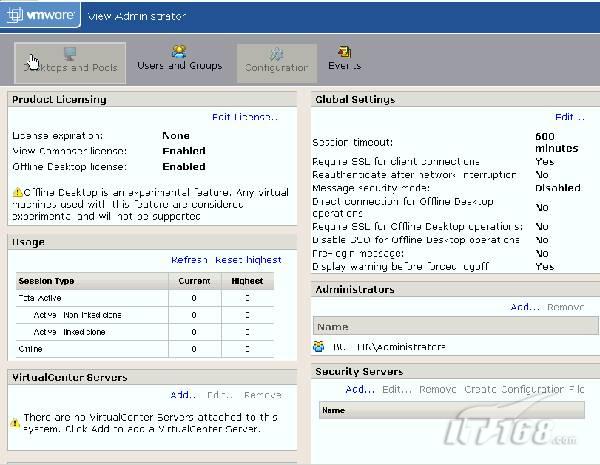Click the Users and Groups people icon
This screenshot has height=465, width=600.
179,51
